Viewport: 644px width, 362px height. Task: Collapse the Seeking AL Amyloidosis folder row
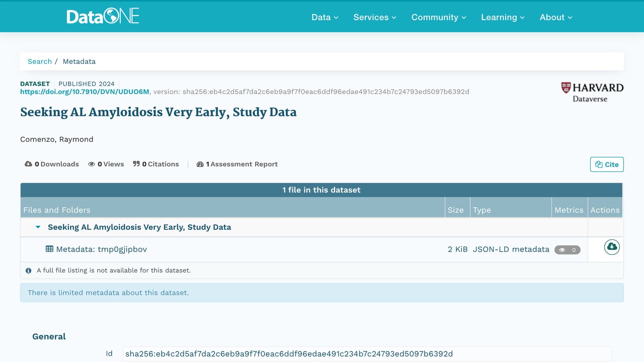pyautogui.click(x=38, y=227)
